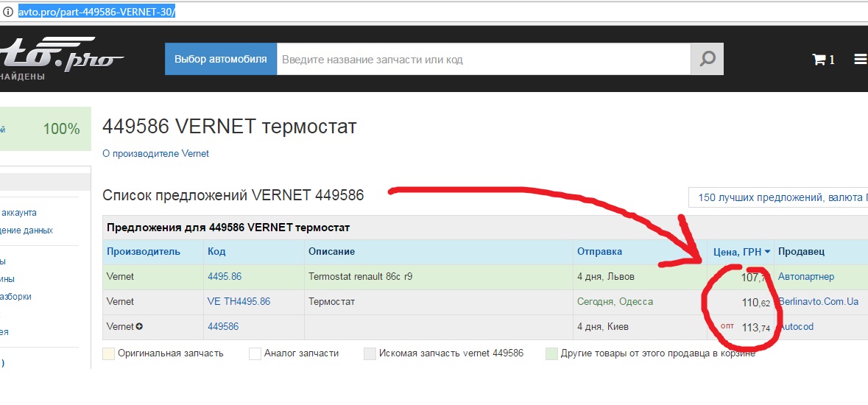Open the О производителе Vernet link
868x405 pixels.
point(155,153)
